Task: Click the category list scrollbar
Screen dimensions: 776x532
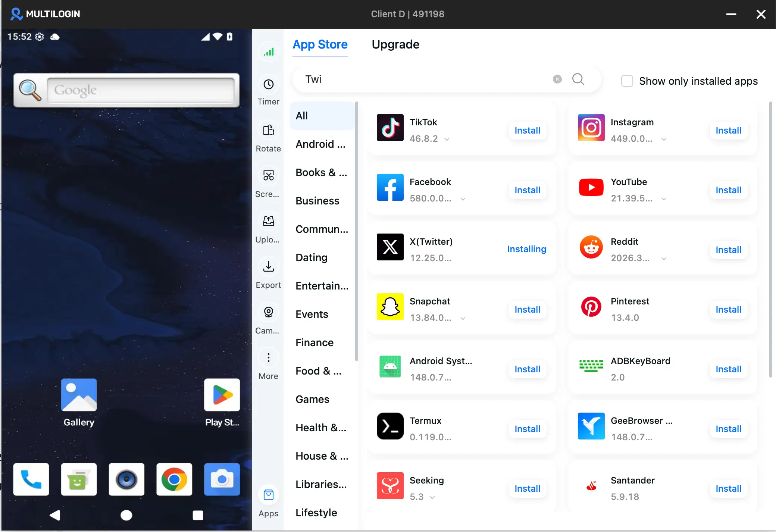Action: coord(357,231)
